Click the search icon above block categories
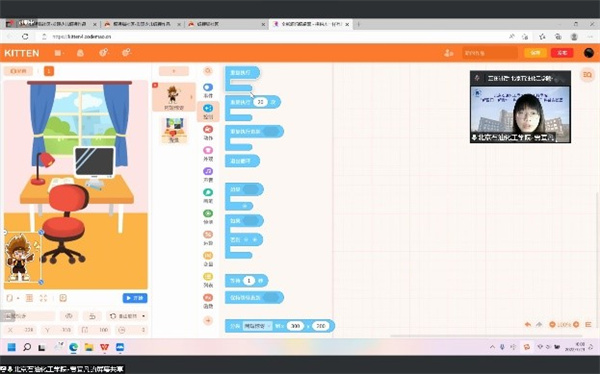Image resolution: width=600 pixels, height=374 pixels. pyautogui.click(x=208, y=71)
